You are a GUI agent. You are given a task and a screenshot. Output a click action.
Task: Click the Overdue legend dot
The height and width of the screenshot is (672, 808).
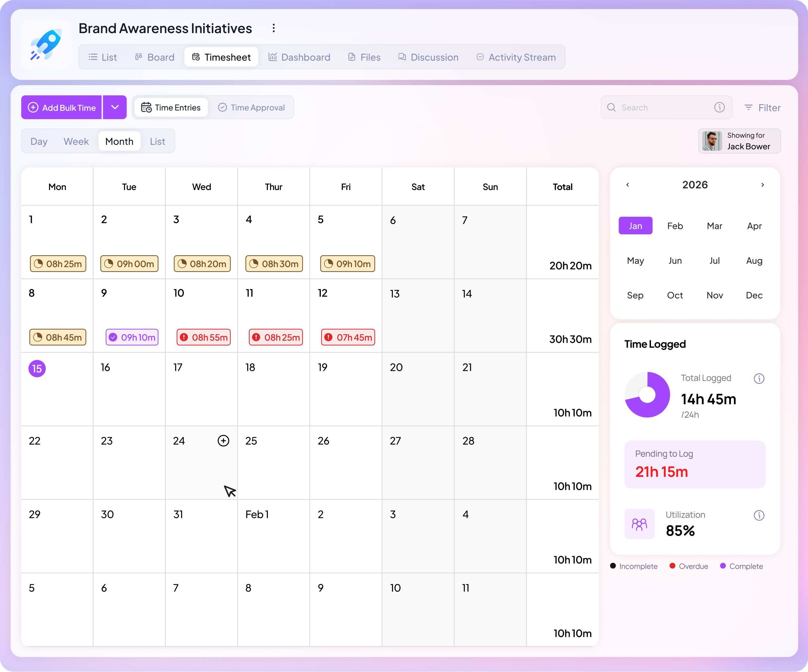pos(672,566)
